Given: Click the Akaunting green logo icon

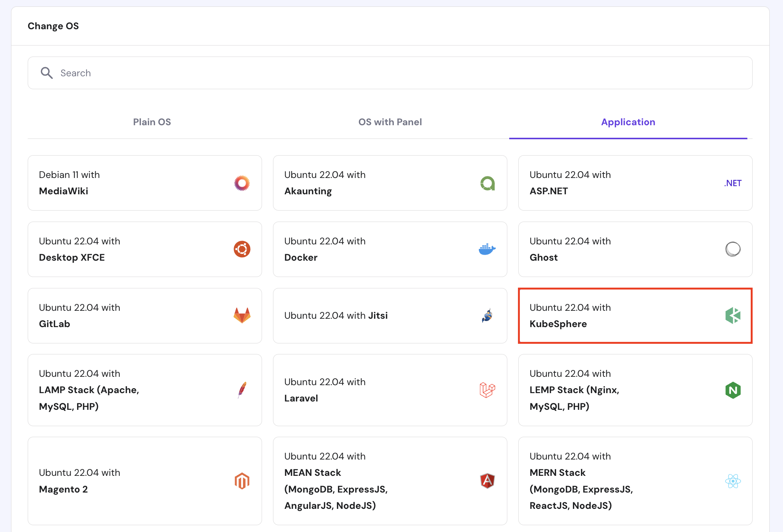Looking at the screenshot, I should click(x=487, y=183).
